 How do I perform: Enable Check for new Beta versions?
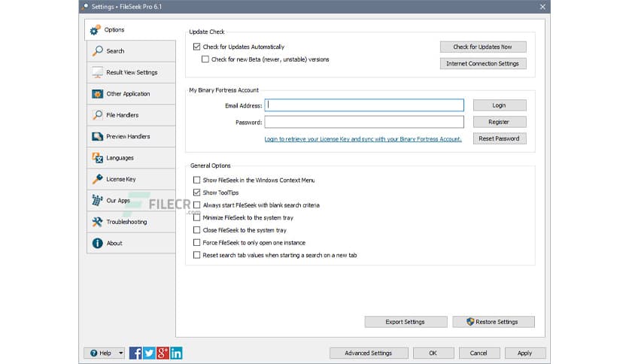[x=205, y=59]
